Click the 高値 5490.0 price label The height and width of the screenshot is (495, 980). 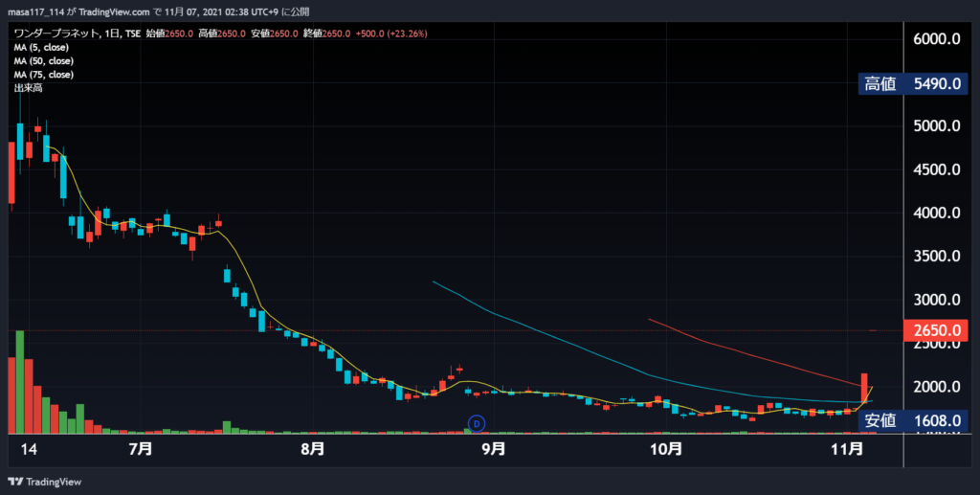(x=912, y=83)
